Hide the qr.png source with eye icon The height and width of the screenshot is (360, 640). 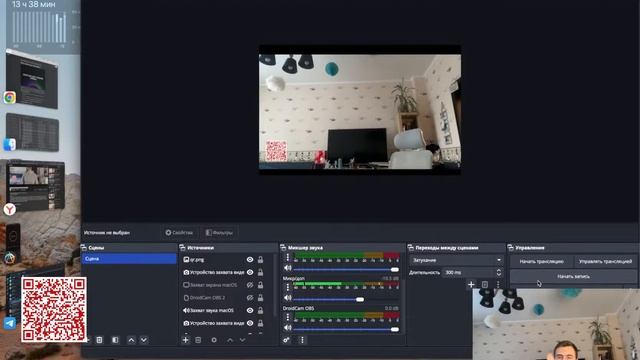pos(250,260)
